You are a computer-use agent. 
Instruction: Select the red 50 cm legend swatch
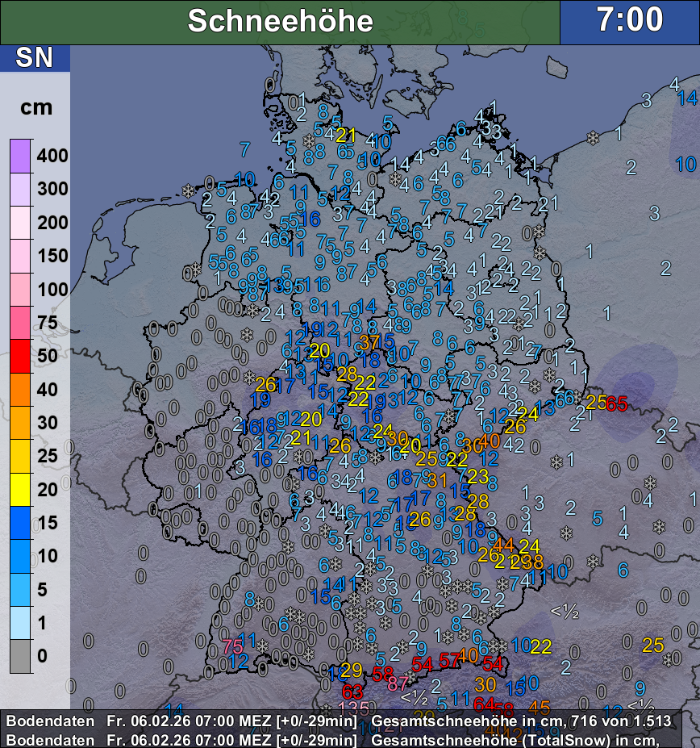click(20, 356)
